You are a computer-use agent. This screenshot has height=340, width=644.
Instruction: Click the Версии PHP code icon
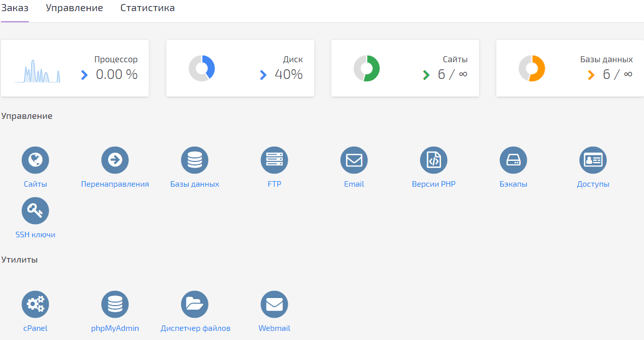pyautogui.click(x=434, y=161)
